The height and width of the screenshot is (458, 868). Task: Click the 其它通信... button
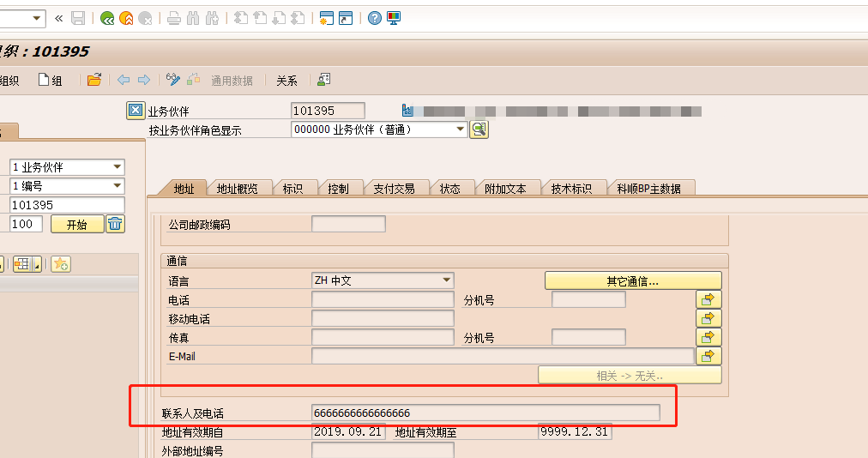(633, 280)
